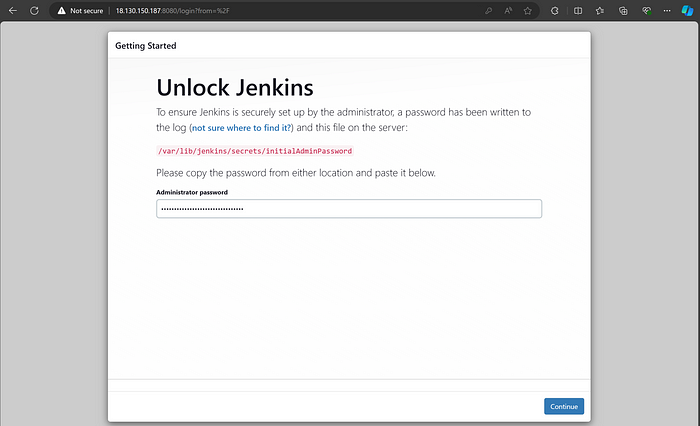Click the initialAdminPassword file path text
Screen dimensions: 700x426
[255, 151]
